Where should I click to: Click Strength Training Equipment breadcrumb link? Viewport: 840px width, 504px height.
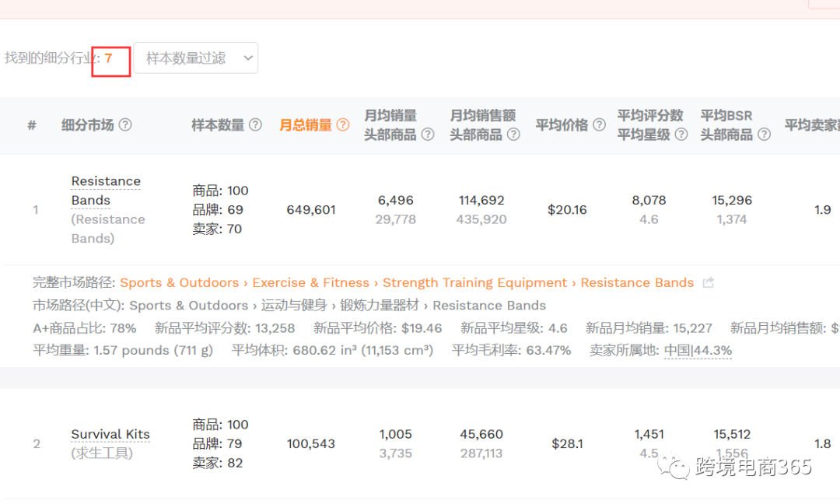474,283
